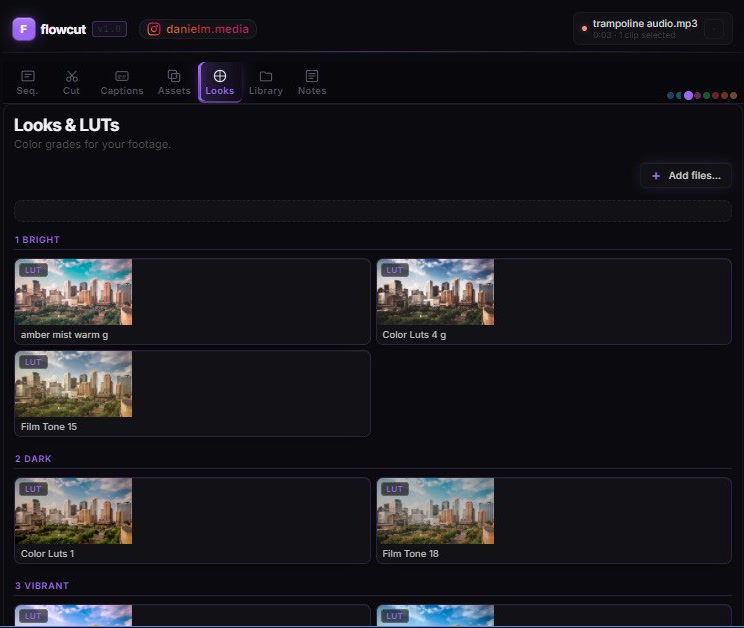This screenshot has width=744, height=628.
Task: Click the LUT badge on Color Luts 1
Action: [33, 489]
